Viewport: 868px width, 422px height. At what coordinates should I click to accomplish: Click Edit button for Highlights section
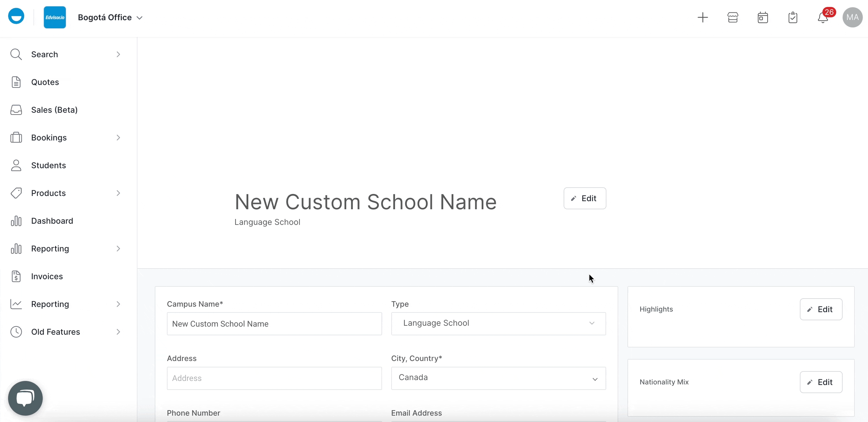tap(821, 309)
